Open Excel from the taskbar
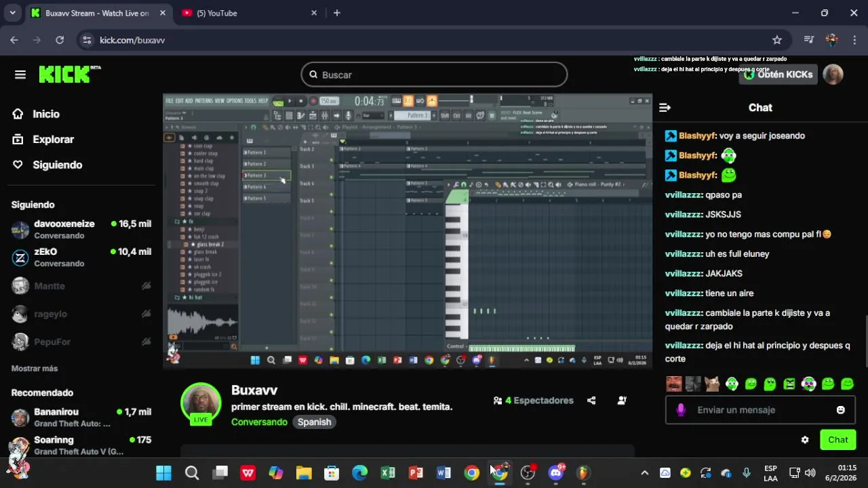Screen dimensions: 868x488 pos(388,473)
